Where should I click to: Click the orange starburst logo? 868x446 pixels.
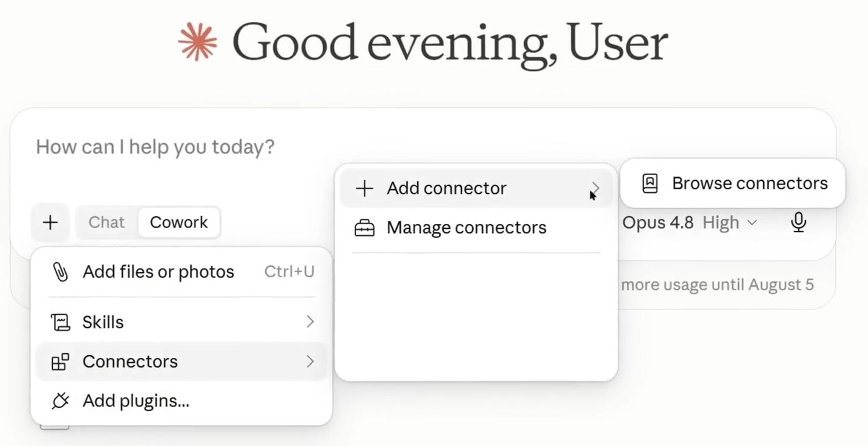click(198, 42)
